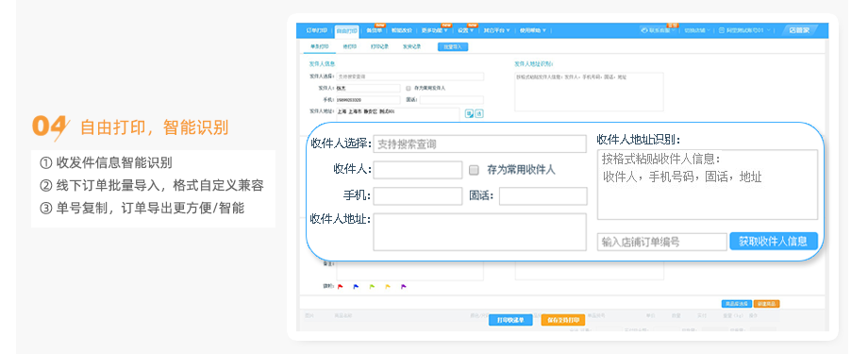Expand the 其它平台 dropdown menu
Image resolution: width=868 pixels, height=354 pixels.
(496, 30)
